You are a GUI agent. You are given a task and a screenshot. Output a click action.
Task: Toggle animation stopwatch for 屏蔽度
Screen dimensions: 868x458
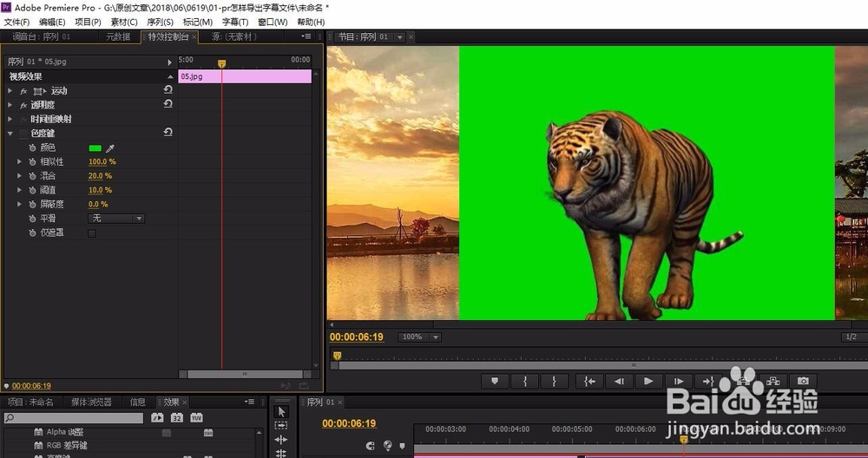[x=33, y=205]
